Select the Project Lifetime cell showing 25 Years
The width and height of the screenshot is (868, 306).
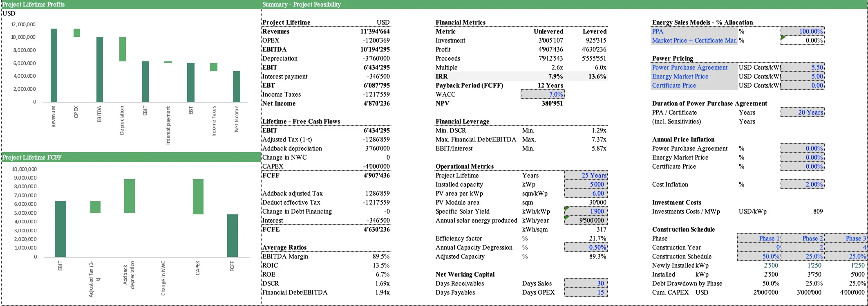[x=586, y=175]
